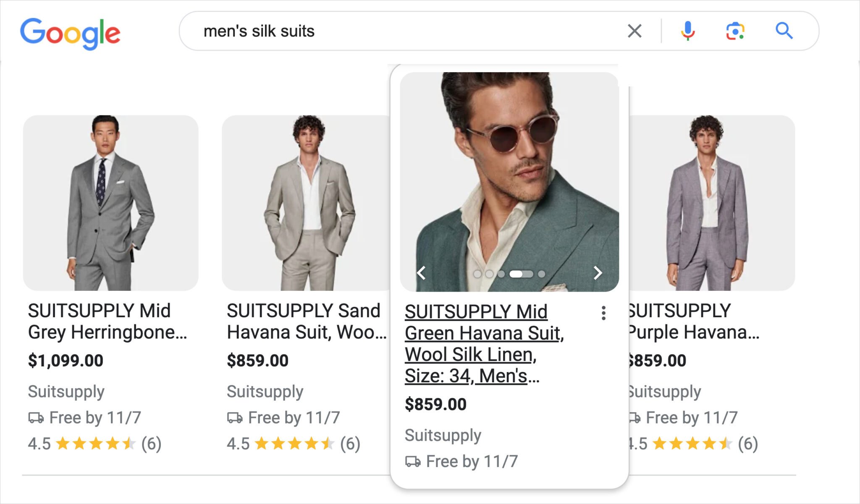Click "Free by 11/7" on Grey Herringbone card
Screen dimensions: 860x504
[x=95, y=418]
